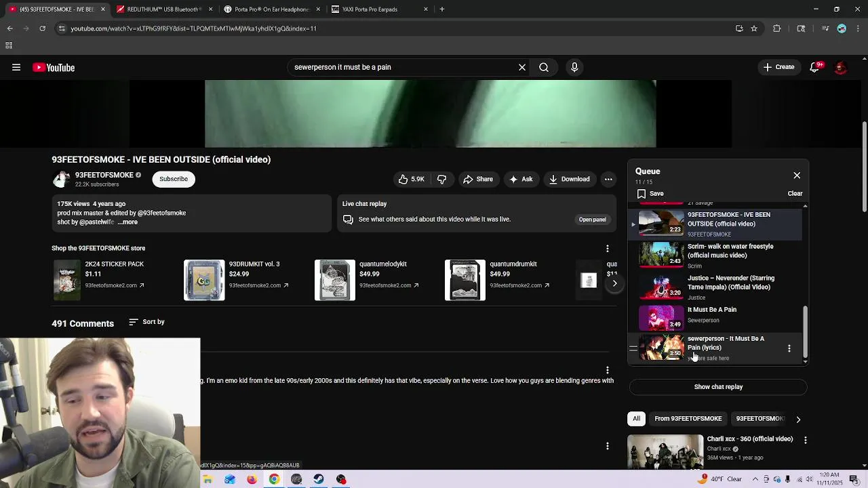Open Firefox from the taskbar
868x488 pixels.
click(252, 479)
